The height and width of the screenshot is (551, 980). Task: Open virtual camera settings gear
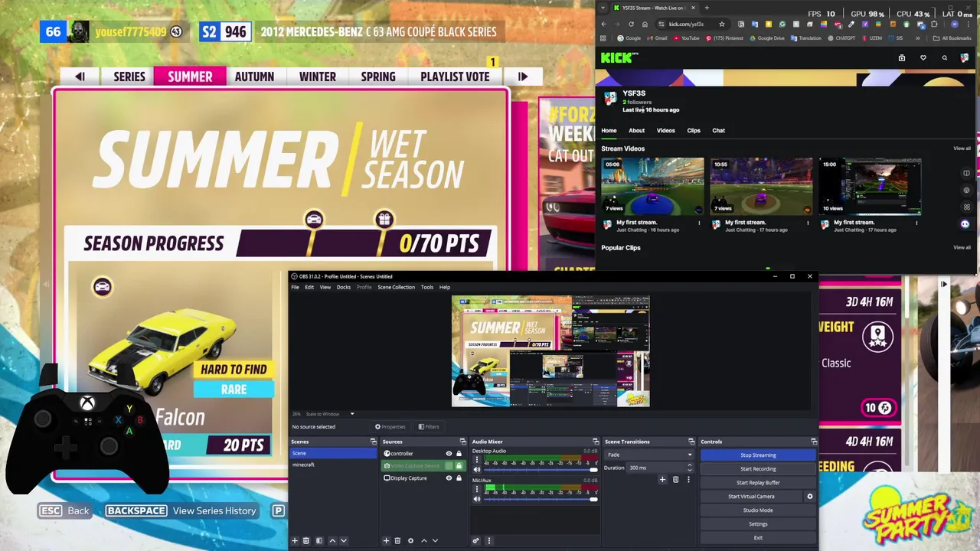coord(810,497)
